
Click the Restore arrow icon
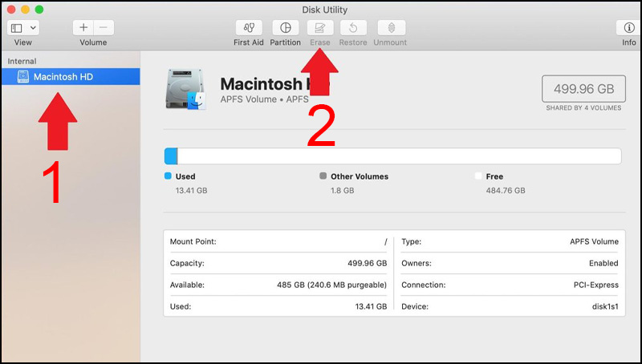353,28
